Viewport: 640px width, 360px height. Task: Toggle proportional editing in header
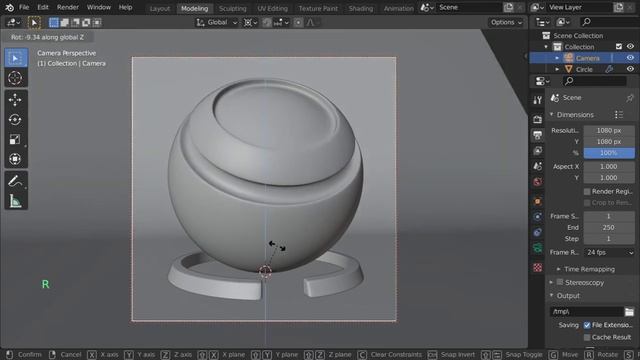click(298, 22)
